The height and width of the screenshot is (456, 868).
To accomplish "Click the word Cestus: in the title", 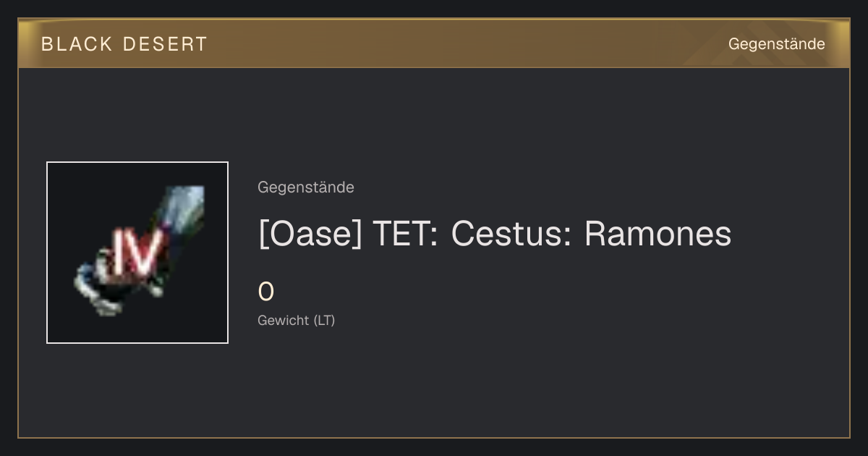I will 511,234.
